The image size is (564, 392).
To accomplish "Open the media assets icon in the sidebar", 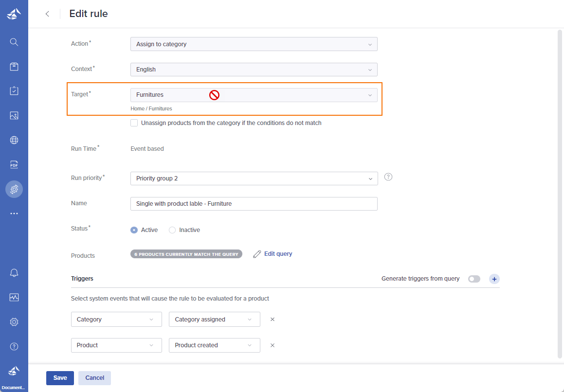I will click(x=14, y=115).
